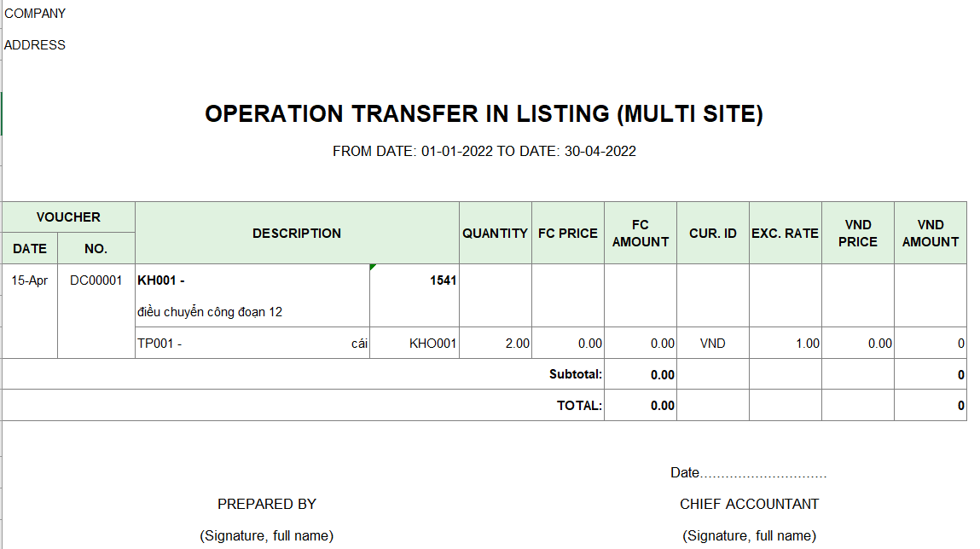This screenshot has height=549, width=980.
Task: Click the FC PRICE header cell
Action: [x=567, y=233]
